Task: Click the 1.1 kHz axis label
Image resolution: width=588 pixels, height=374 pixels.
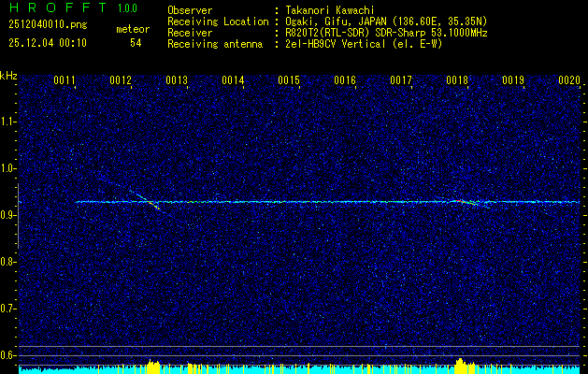Action: [x=7, y=122]
